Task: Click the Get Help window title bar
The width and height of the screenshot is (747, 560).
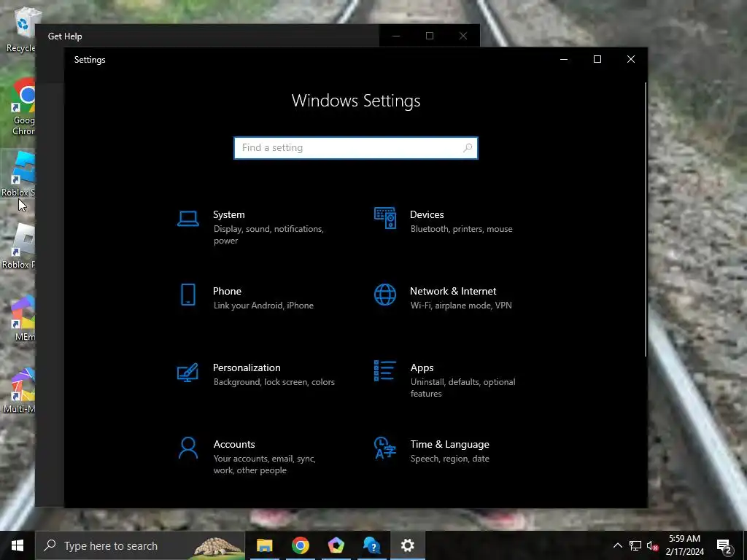Action: pyautogui.click(x=207, y=36)
